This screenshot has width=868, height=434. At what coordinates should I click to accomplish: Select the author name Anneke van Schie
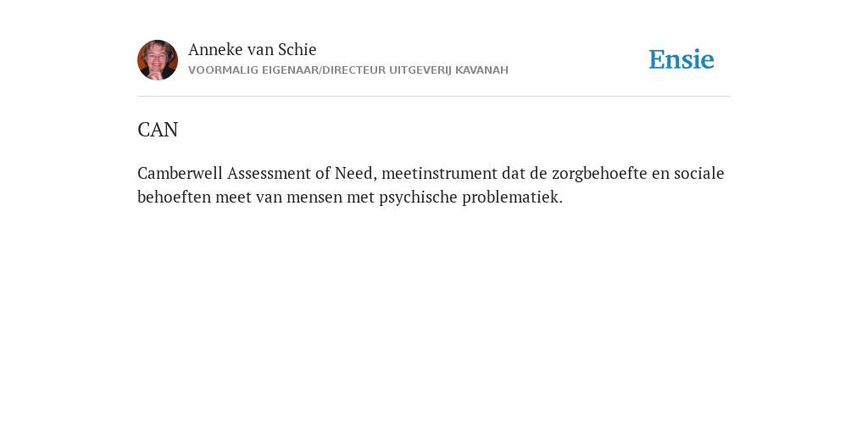pyautogui.click(x=252, y=49)
